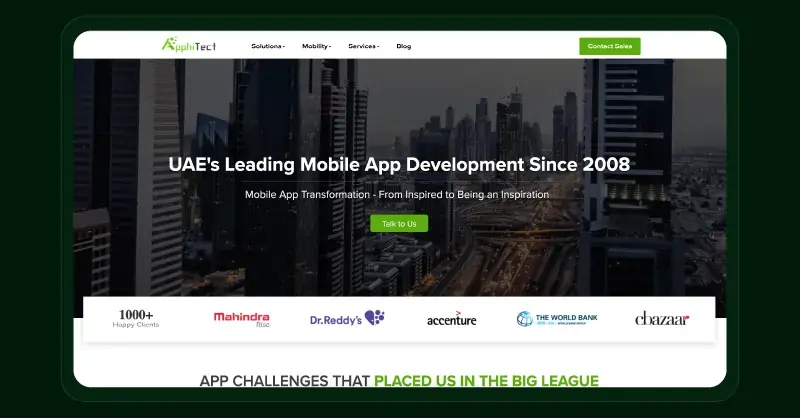The height and width of the screenshot is (418, 800).
Task: Select the Accenture client logo
Action: 451,319
